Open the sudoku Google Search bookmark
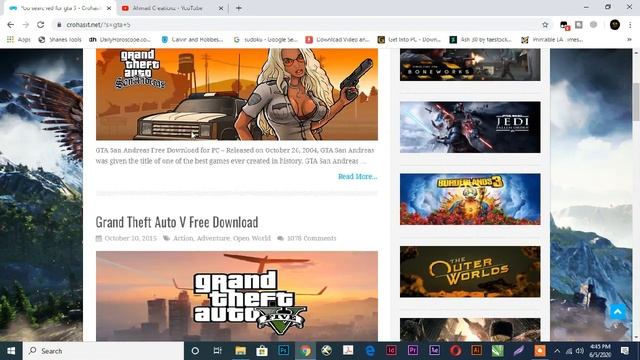 (x=265, y=40)
